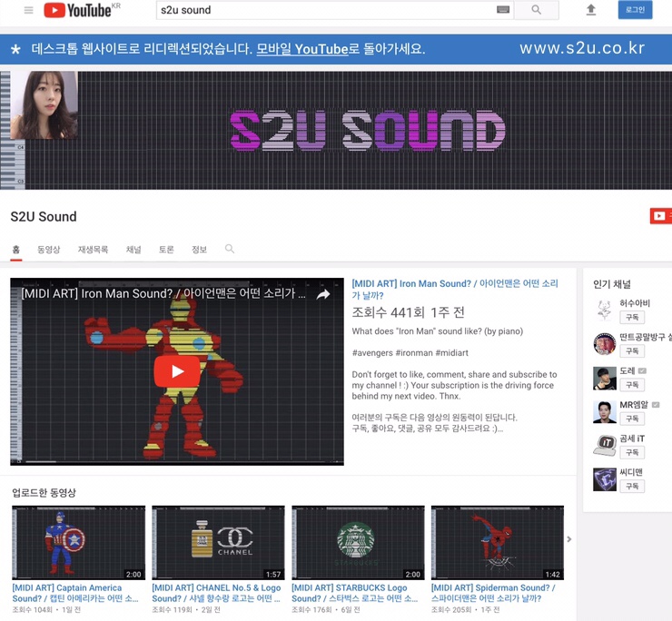Click the S2U Sound channel name
The image size is (672, 621).
(44, 216)
